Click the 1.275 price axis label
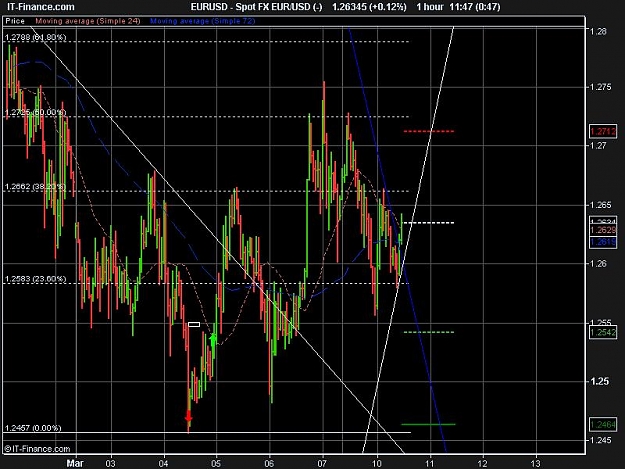This screenshot has width=625, height=469. (x=600, y=87)
